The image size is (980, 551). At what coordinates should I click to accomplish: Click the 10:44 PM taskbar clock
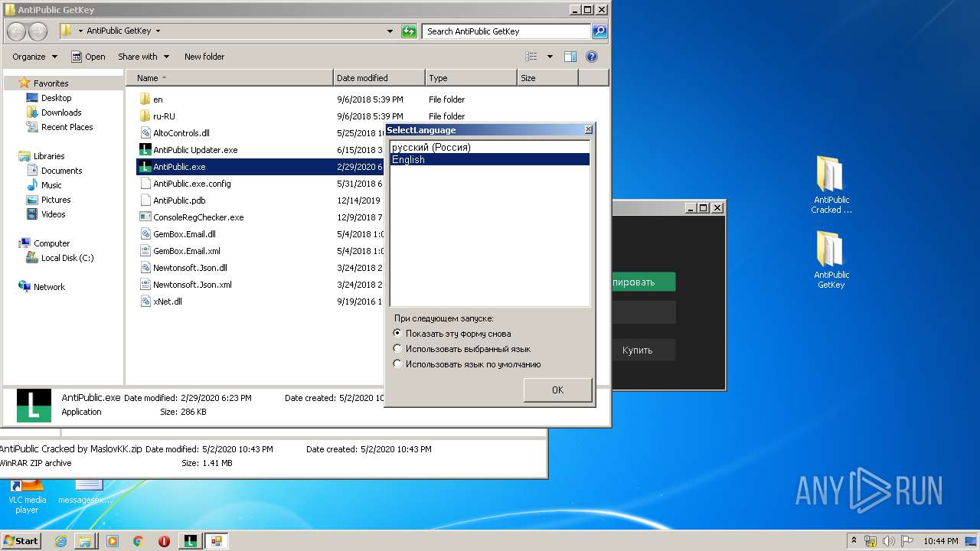coord(940,541)
